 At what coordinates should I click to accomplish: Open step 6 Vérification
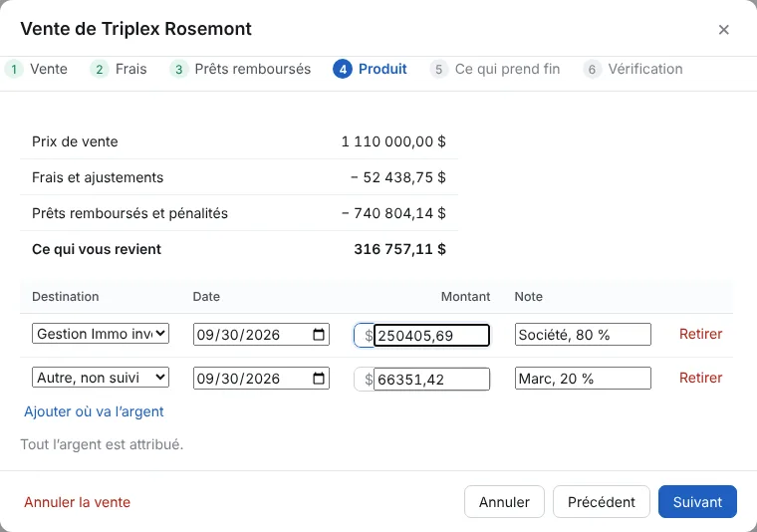[632, 69]
